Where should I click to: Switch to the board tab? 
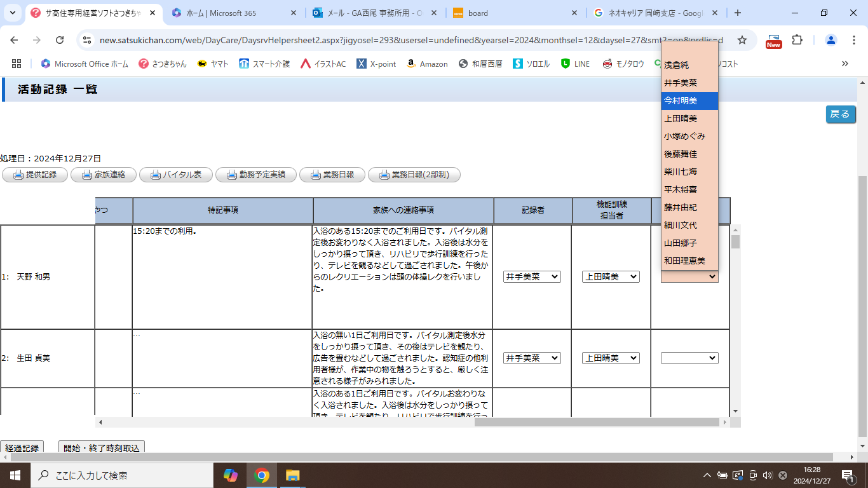point(515,13)
